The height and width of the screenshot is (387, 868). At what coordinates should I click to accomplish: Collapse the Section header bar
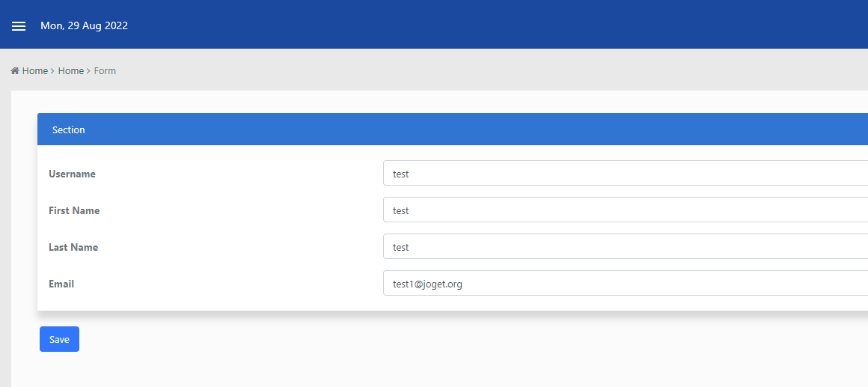452,129
